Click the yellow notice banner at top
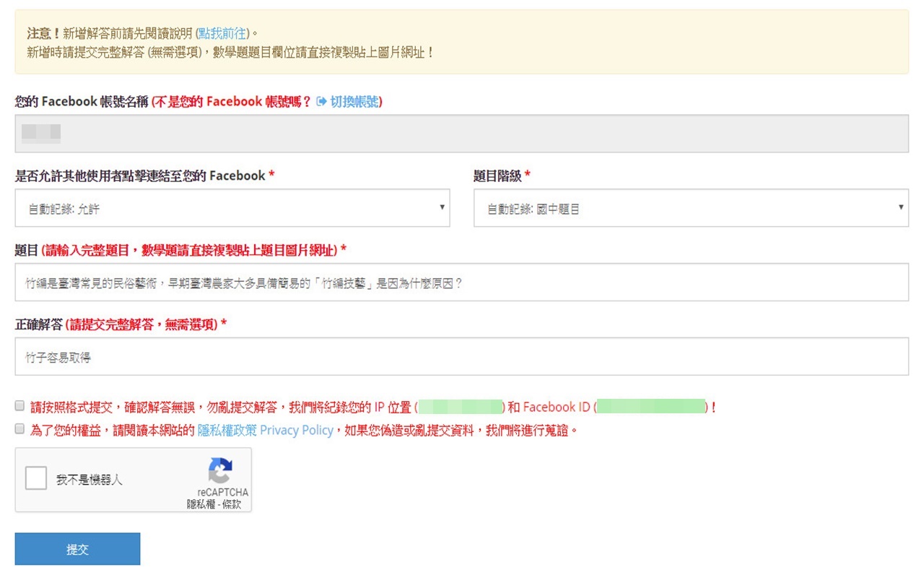 pos(462,40)
